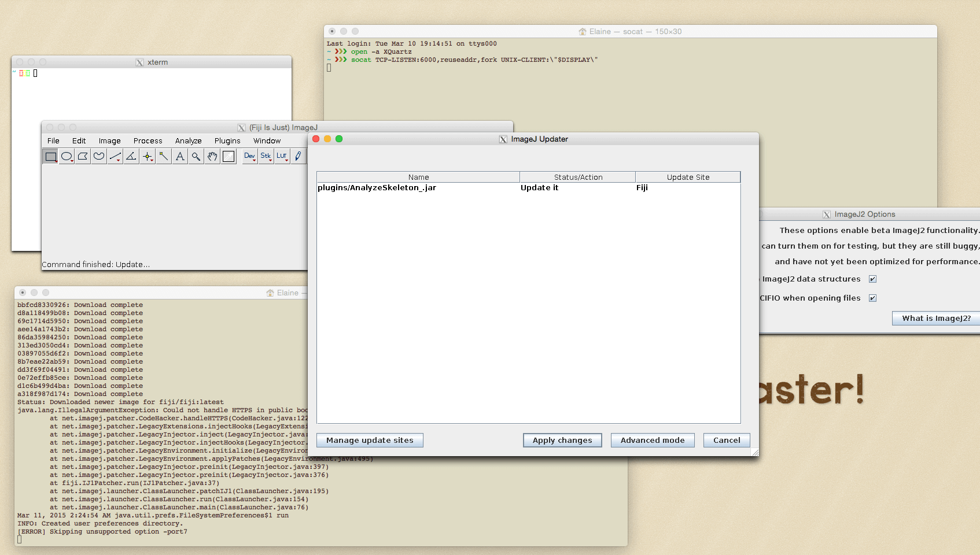The height and width of the screenshot is (555, 980).
Task: Click the X11 icon in ImageJ2 Options title
Action: (827, 214)
